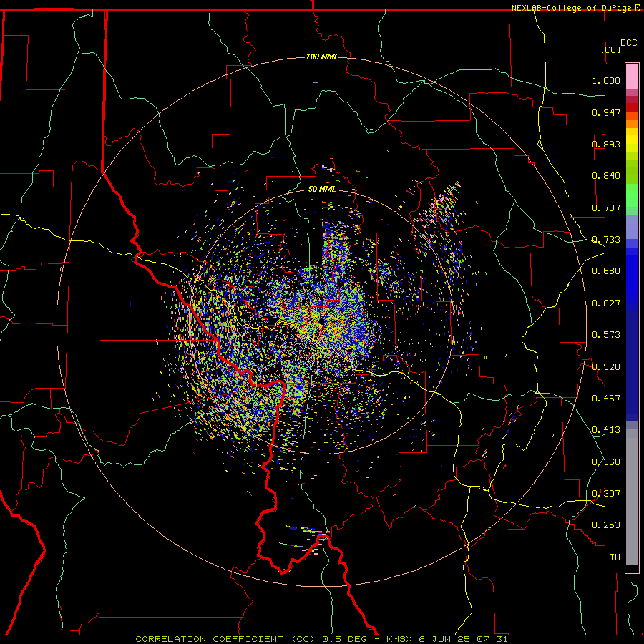Image resolution: width=644 pixels, height=644 pixels.
Task: Click the 0.253 legend value
Action: [606, 525]
